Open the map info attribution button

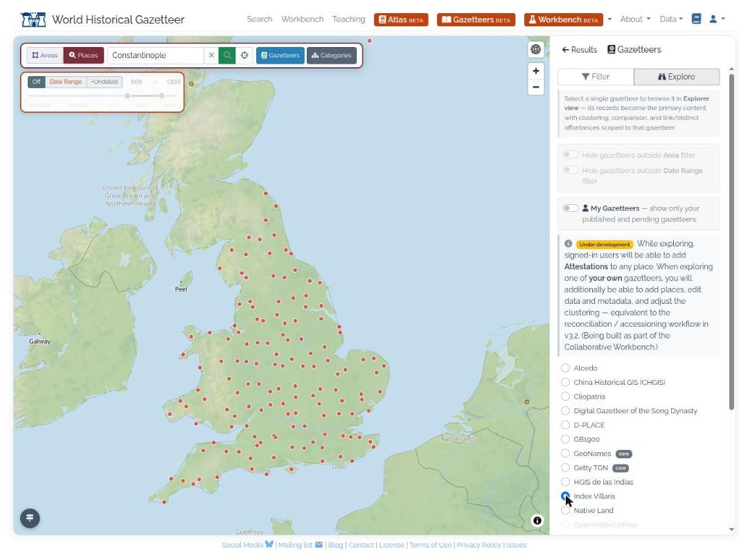pos(537,521)
